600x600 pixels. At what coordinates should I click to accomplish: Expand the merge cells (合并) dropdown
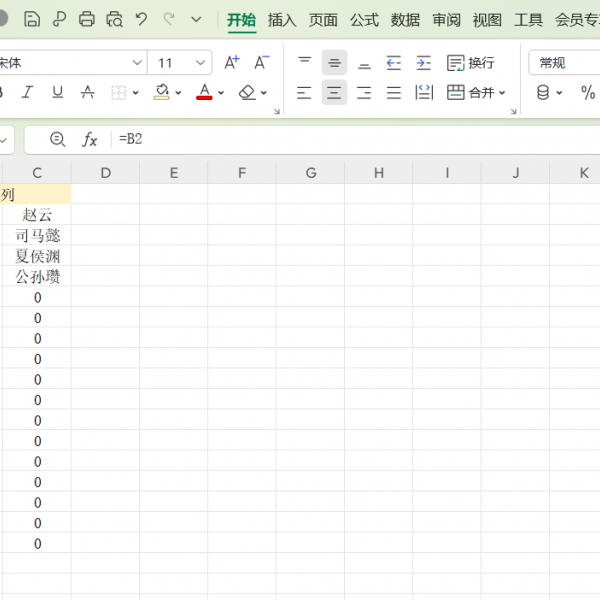pyautogui.click(x=502, y=93)
